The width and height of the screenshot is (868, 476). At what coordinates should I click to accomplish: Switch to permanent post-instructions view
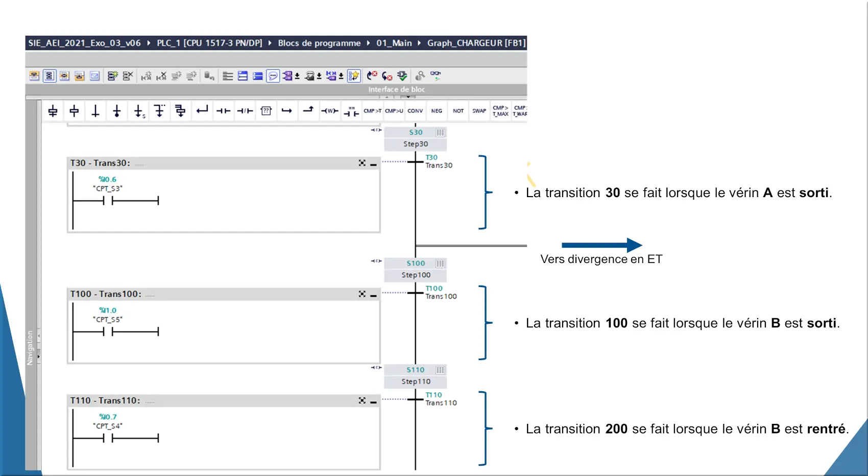[80, 76]
